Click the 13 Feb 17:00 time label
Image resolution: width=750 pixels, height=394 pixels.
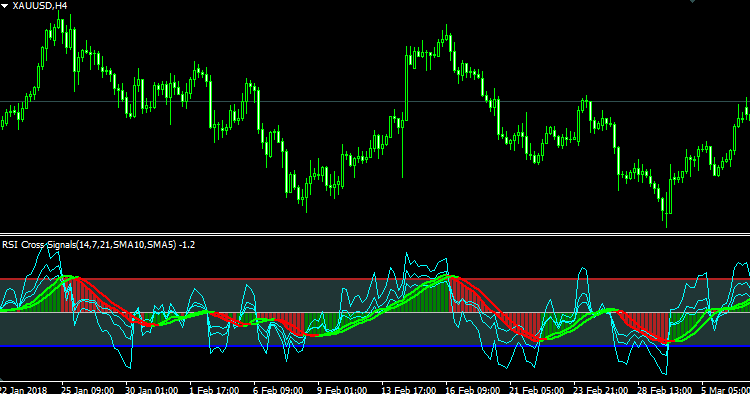408,390
